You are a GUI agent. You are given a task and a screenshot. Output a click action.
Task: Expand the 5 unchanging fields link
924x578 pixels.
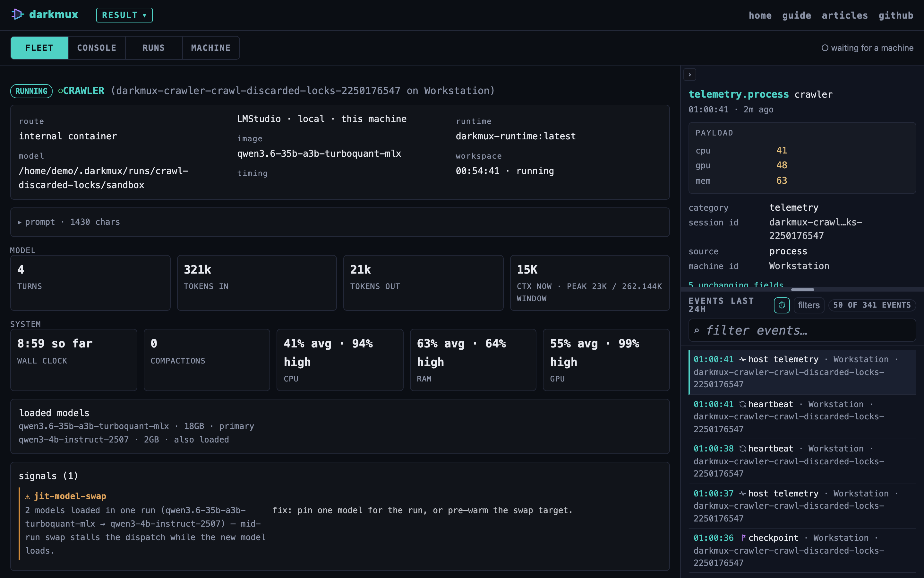(x=735, y=285)
